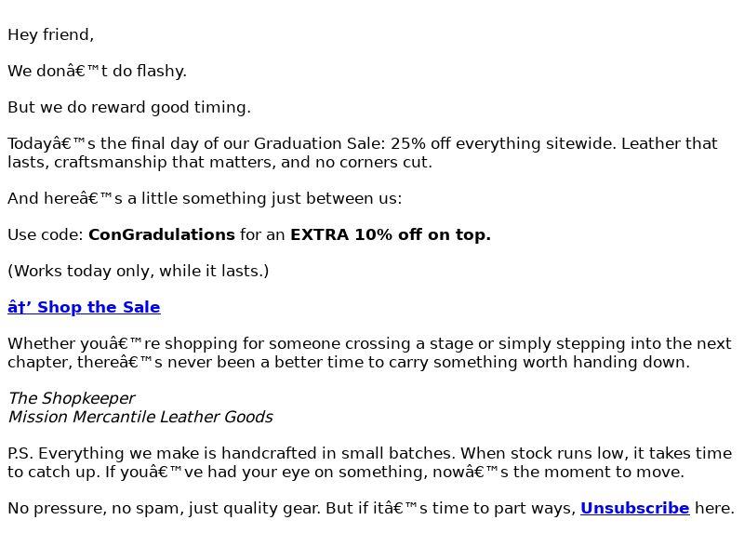
Task: Click the just between us sentence
Action: point(205,198)
